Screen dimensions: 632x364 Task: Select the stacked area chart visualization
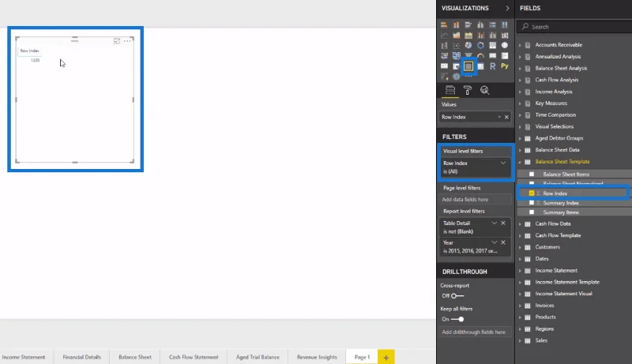point(468,36)
